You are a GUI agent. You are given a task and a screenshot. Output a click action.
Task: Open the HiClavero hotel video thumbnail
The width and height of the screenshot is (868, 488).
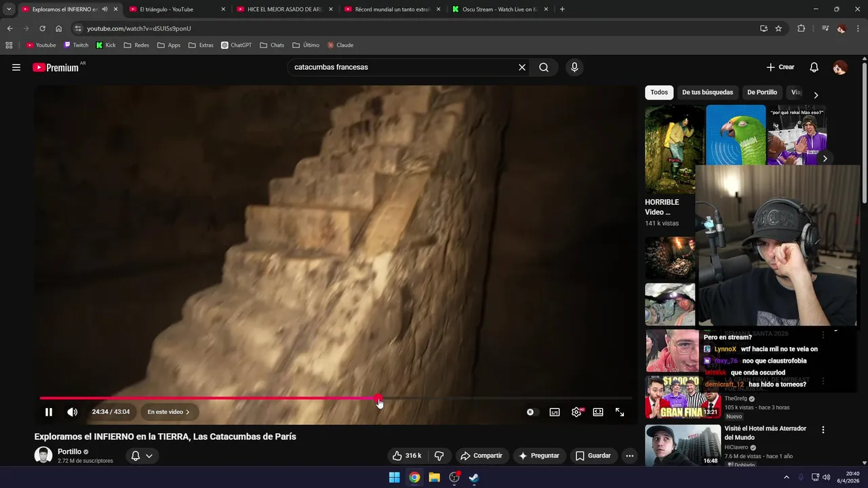click(683, 445)
